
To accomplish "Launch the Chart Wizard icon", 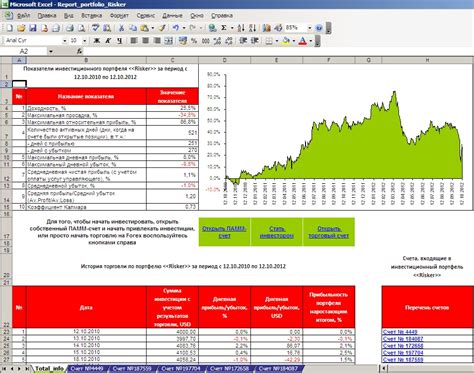I will [x=266, y=28].
